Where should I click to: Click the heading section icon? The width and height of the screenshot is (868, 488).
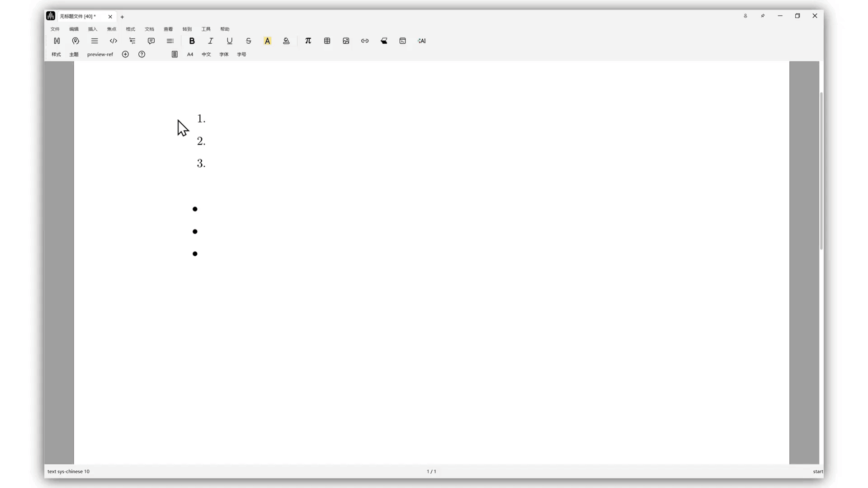[x=57, y=41]
